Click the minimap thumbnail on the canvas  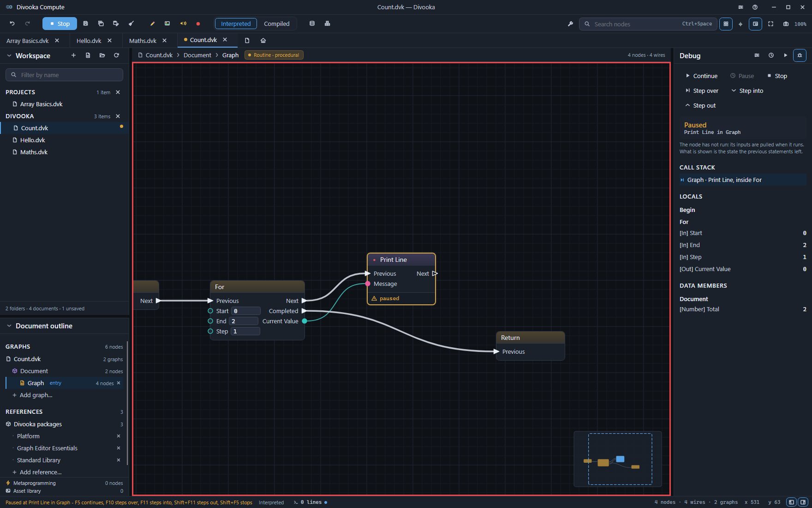(617, 459)
